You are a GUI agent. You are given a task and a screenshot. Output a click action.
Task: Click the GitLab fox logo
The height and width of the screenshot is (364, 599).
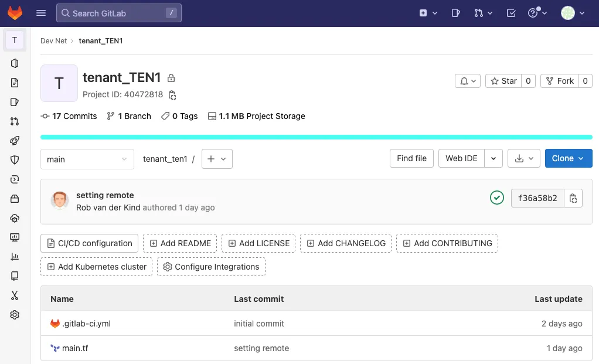point(15,13)
